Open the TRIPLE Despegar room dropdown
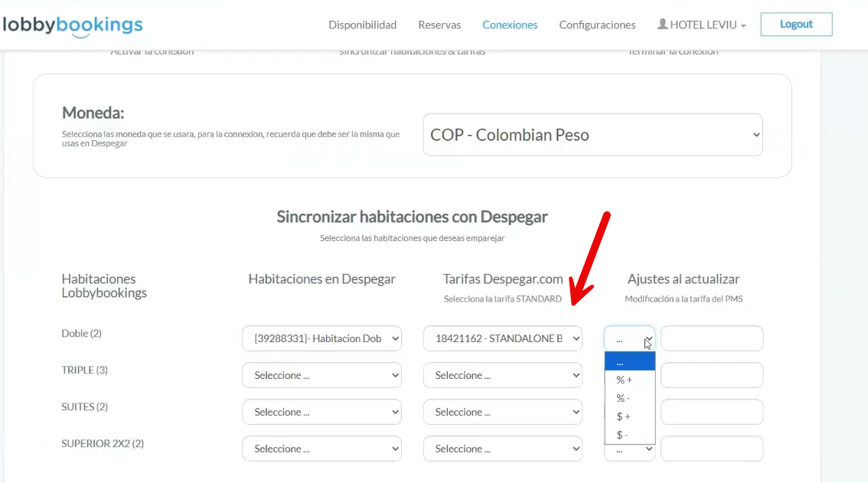The height and width of the screenshot is (483, 868). (x=321, y=375)
